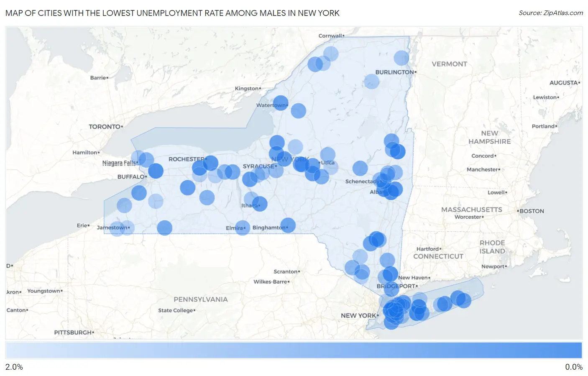Click the NEW HAMPSHIRE state label
This screenshot has height=376, width=588.
(489, 137)
